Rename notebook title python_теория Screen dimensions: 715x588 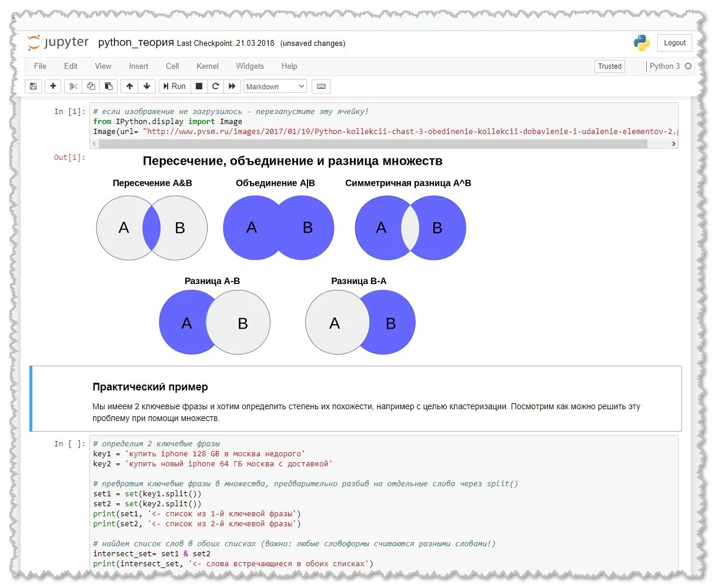(x=136, y=42)
